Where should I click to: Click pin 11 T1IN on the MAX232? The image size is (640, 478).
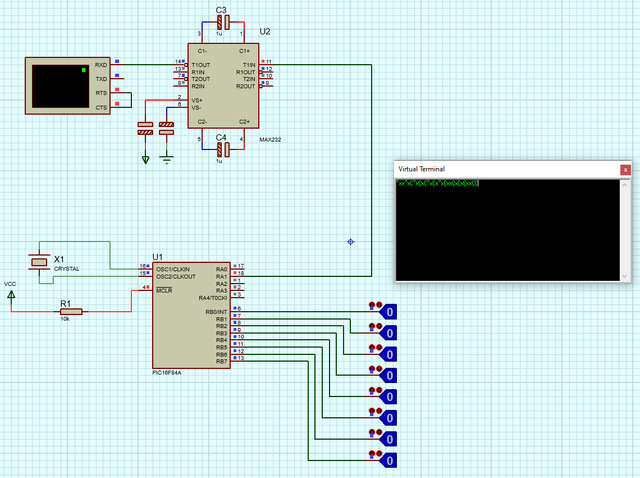click(x=266, y=64)
